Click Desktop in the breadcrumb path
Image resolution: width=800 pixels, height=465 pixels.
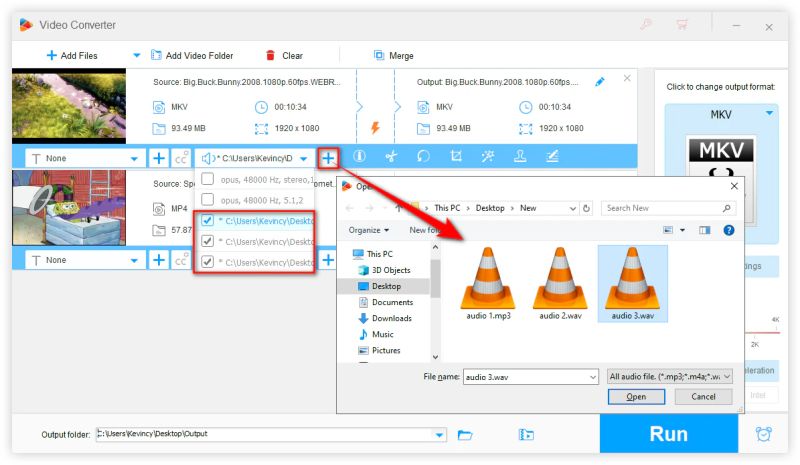click(490, 208)
